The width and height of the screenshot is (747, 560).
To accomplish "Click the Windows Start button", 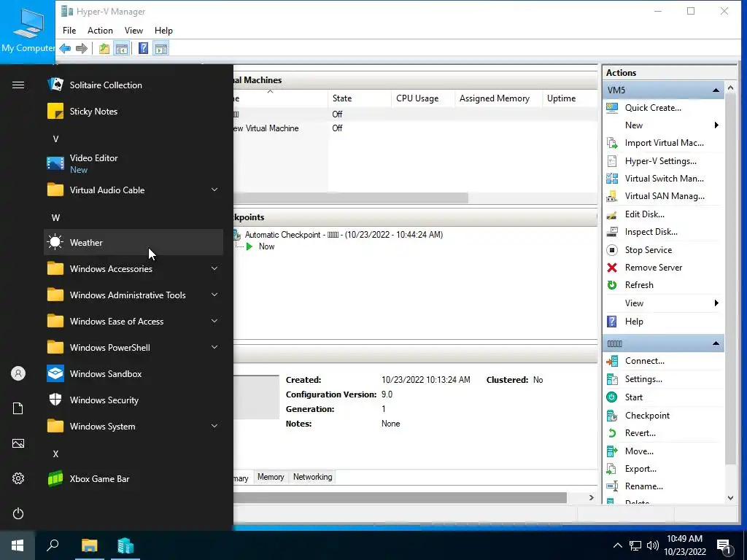I will (x=18, y=545).
